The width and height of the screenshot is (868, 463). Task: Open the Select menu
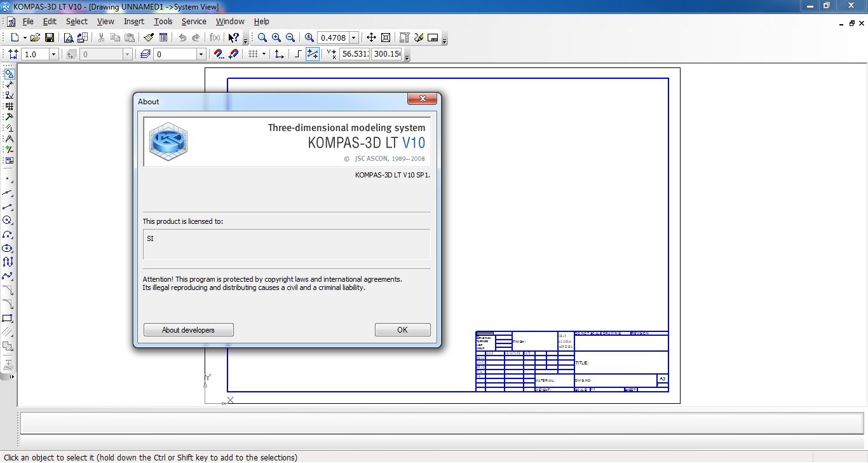[77, 22]
